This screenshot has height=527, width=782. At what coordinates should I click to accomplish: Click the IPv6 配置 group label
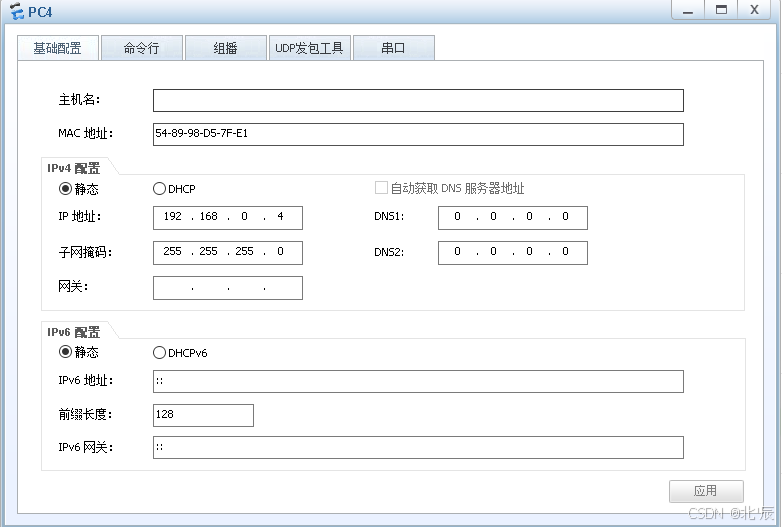73,332
